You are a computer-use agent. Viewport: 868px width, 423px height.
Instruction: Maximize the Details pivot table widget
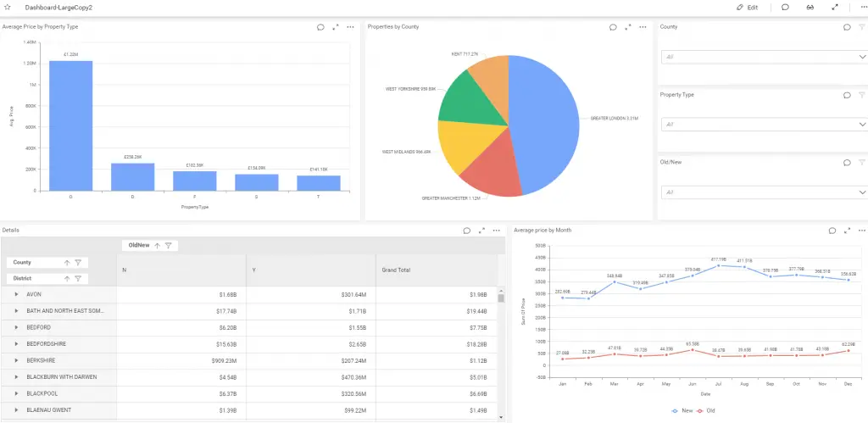point(481,231)
